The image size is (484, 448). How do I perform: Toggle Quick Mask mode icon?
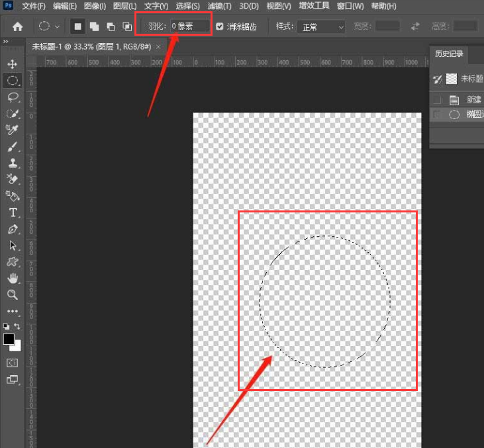[12, 363]
